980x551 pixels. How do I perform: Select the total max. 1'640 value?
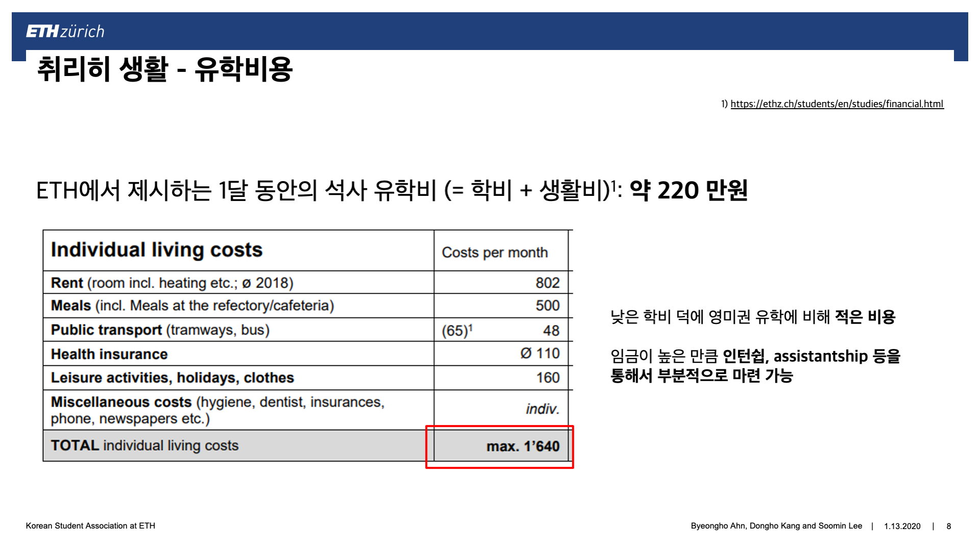pos(523,446)
